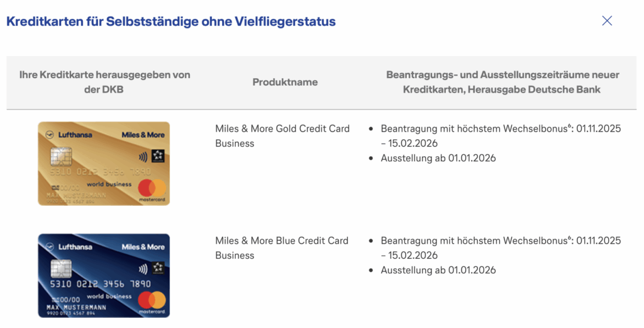Click 'Ausstellung ab 01.01.2026' in Gold card row
This screenshot has width=644, height=328.
(438, 158)
